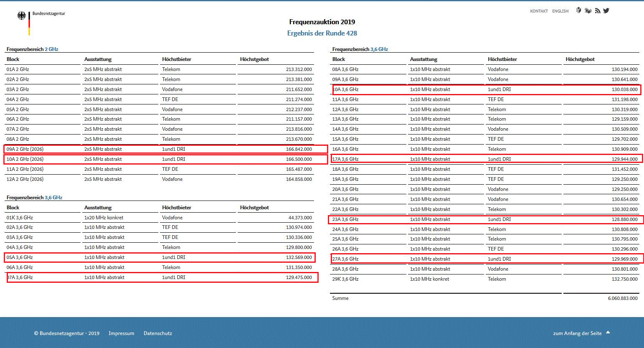Click the 'Frequenzbereich 2 GHz' section heading
644x348 pixels.
click(x=33, y=49)
